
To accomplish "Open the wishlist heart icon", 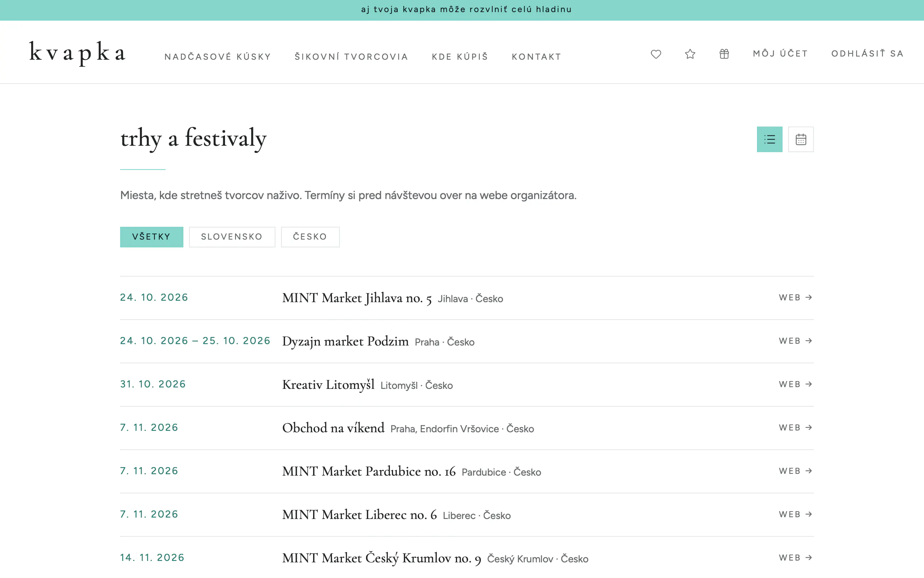I will point(656,54).
